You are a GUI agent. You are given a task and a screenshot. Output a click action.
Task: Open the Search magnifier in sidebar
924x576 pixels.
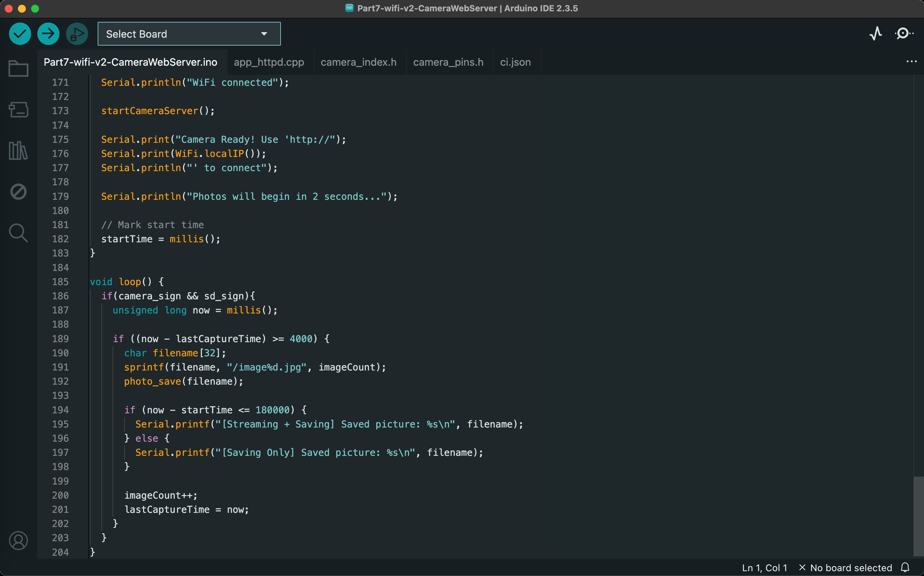point(18,233)
